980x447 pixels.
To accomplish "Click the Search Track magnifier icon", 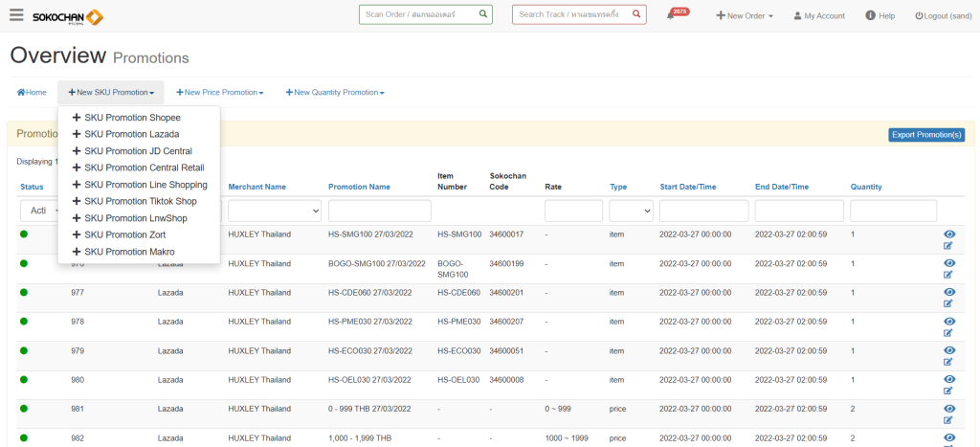I will coord(636,14).
